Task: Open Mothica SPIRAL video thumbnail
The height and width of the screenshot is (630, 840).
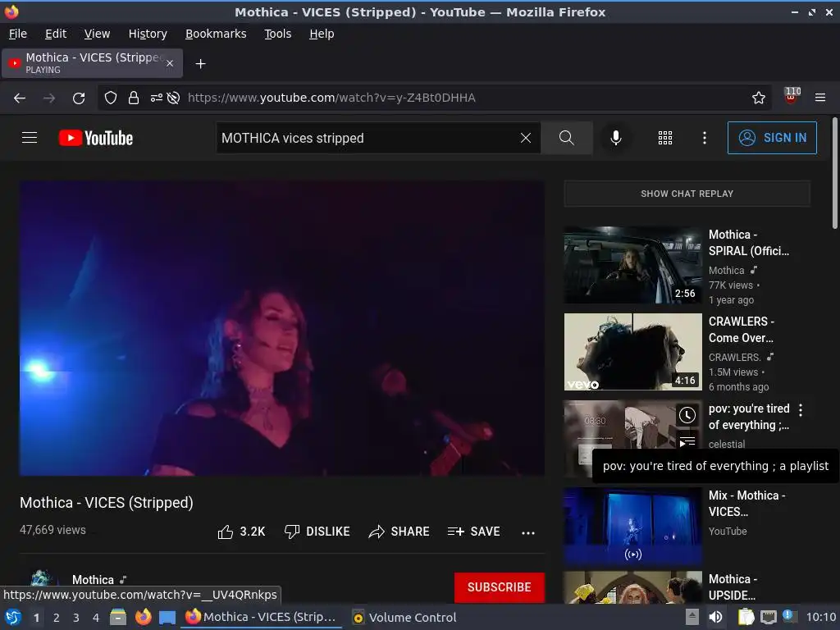Action: pos(632,265)
